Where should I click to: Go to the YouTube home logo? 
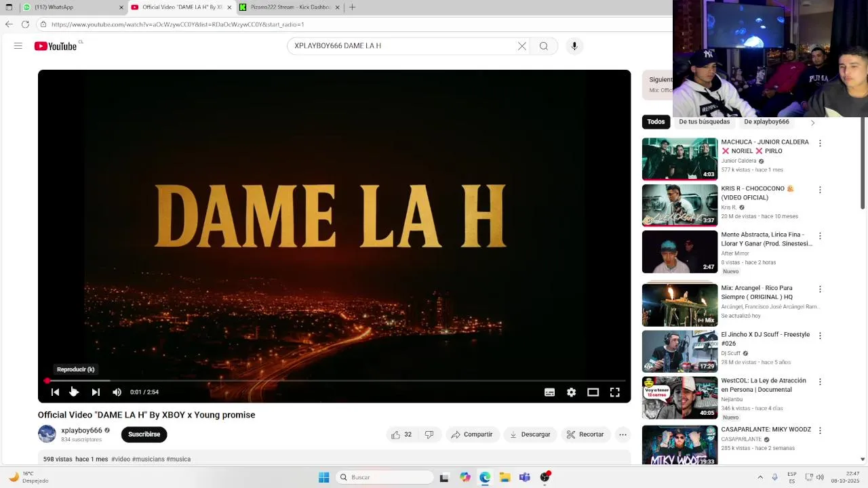[x=56, y=46]
